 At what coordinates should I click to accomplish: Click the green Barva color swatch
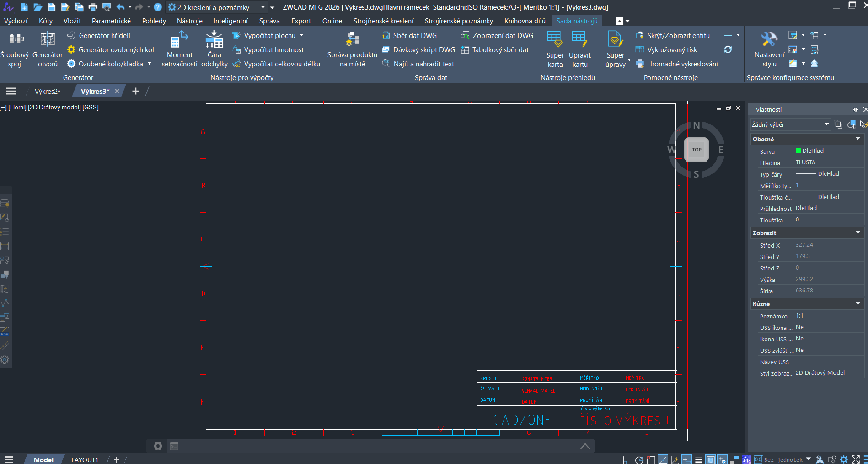pyautogui.click(x=798, y=151)
